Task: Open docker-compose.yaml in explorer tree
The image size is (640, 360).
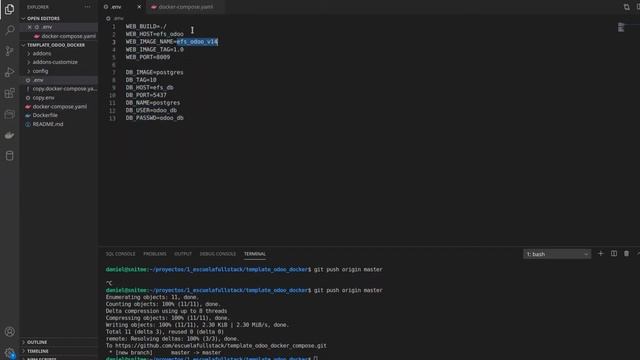Action: (60, 107)
